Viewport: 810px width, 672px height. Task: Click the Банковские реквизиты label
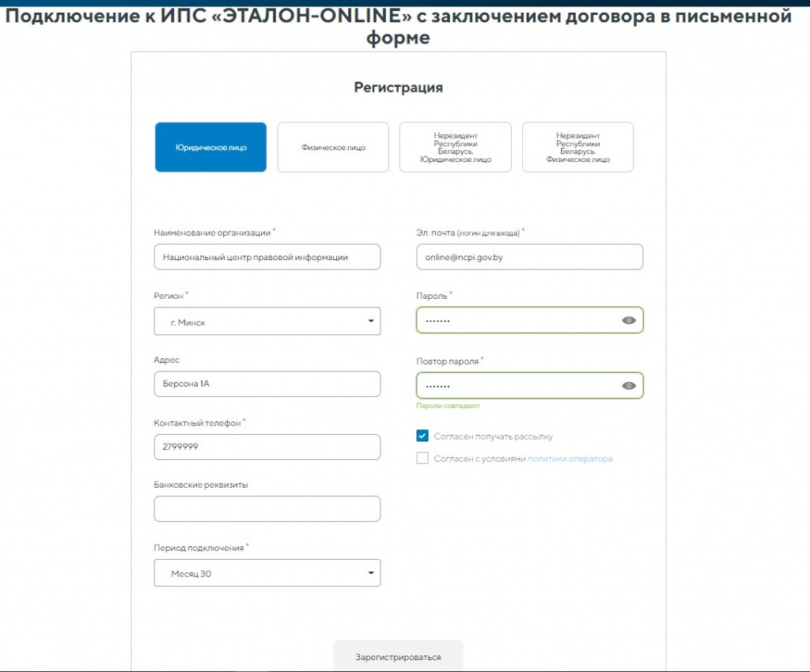tap(201, 485)
